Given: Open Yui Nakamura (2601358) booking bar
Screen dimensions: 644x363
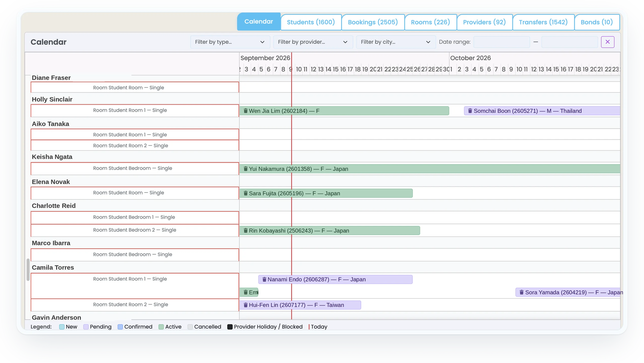Looking at the screenshot, I should pos(429,169).
